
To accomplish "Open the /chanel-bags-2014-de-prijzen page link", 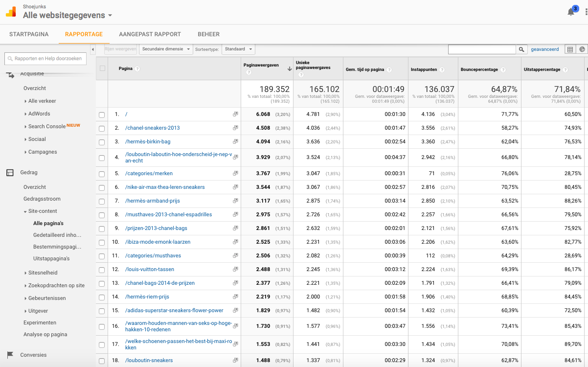I will point(159,283).
